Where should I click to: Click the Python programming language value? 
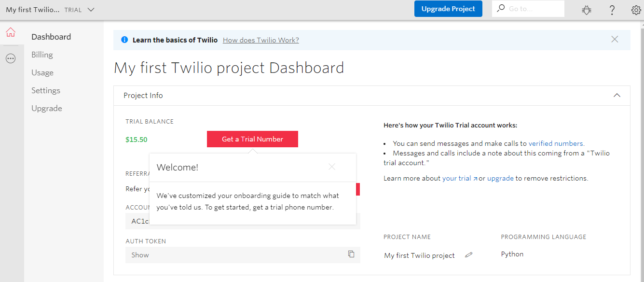point(512,254)
